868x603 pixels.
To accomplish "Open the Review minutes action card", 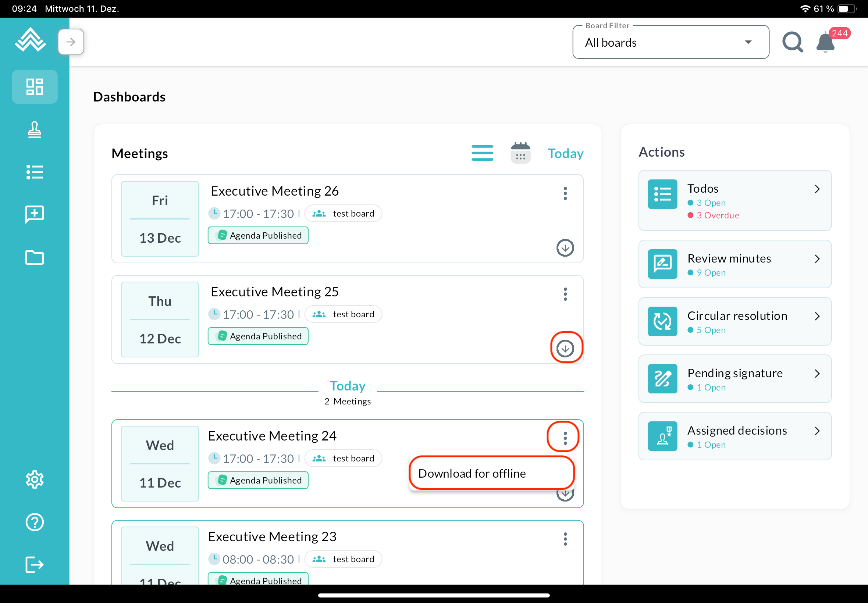I will [734, 264].
